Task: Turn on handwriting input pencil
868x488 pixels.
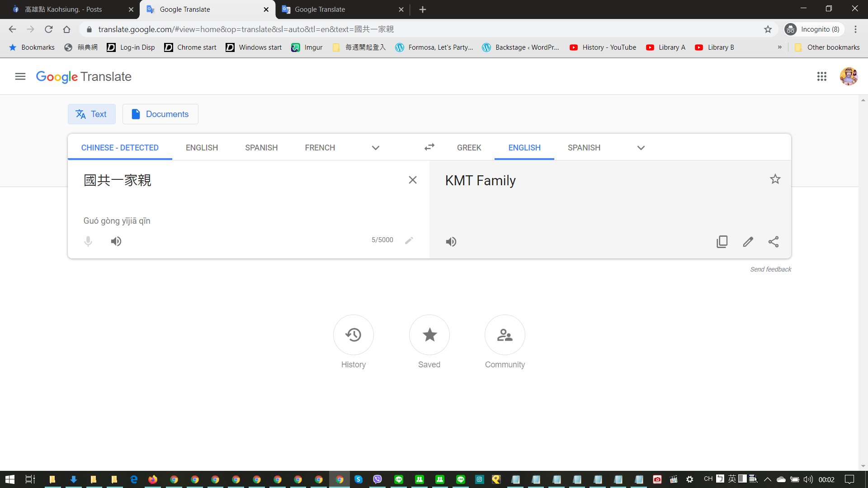Action: 409,240
